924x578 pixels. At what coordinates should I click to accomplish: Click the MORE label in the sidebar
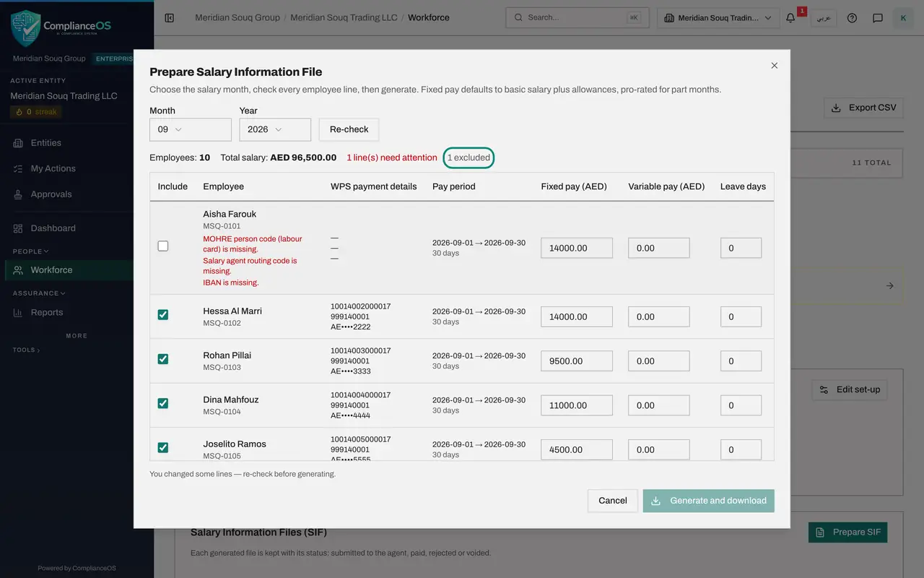(x=77, y=336)
